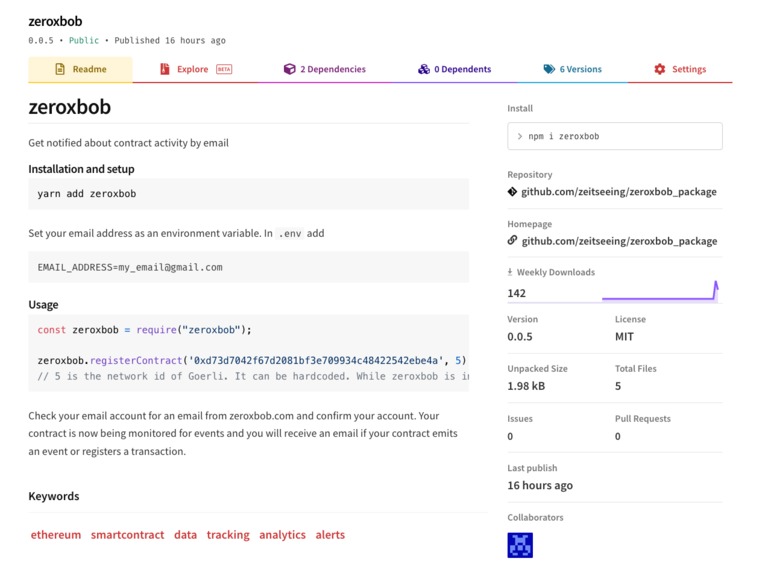
Task: Click the 142 weekly downloads value
Action: (x=517, y=293)
